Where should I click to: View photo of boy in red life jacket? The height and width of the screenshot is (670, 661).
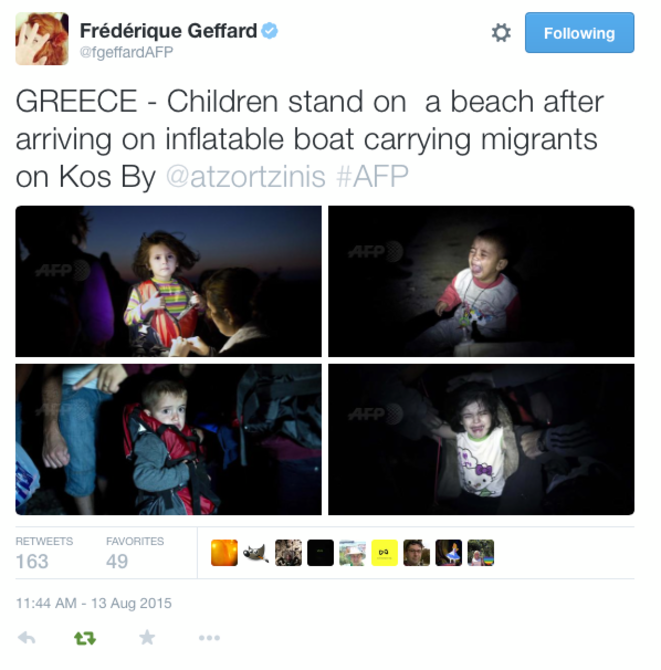[x=168, y=439]
